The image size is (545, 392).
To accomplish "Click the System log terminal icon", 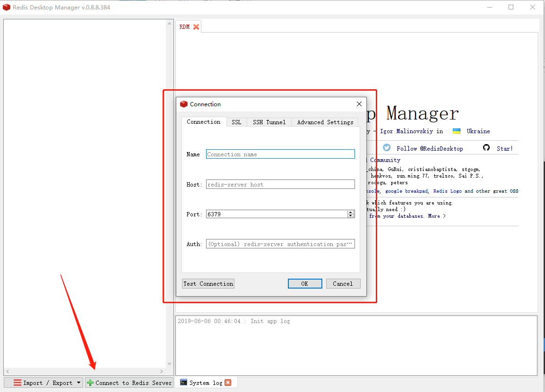I will pos(183,382).
